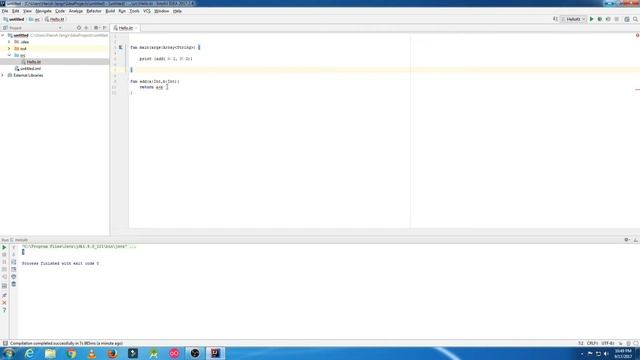
Task: Hide the Run tool window
Action: (636, 240)
